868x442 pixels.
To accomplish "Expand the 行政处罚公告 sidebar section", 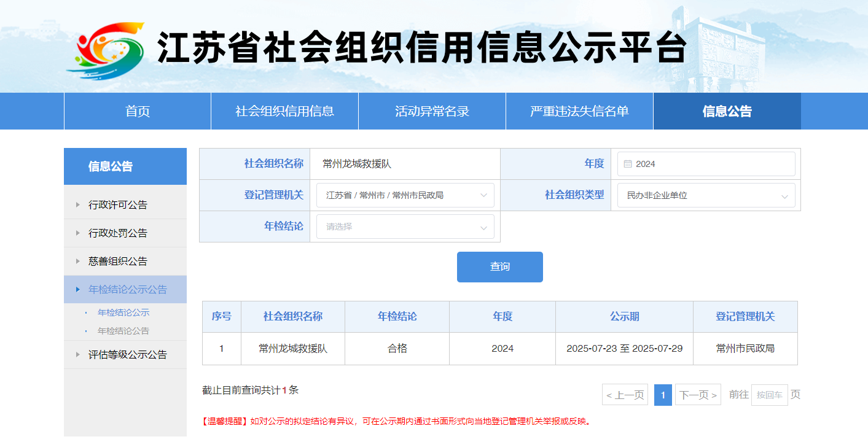I will (123, 233).
